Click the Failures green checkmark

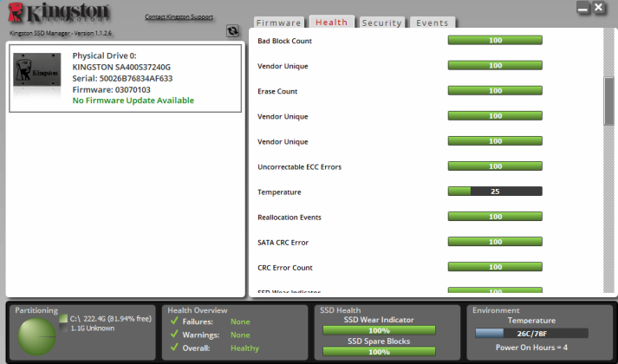[174, 321]
